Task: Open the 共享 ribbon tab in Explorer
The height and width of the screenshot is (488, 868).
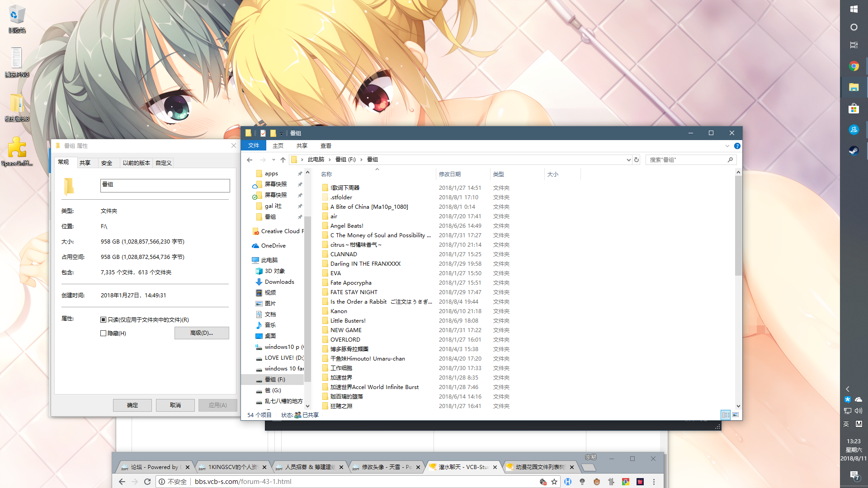Action: tap(302, 145)
